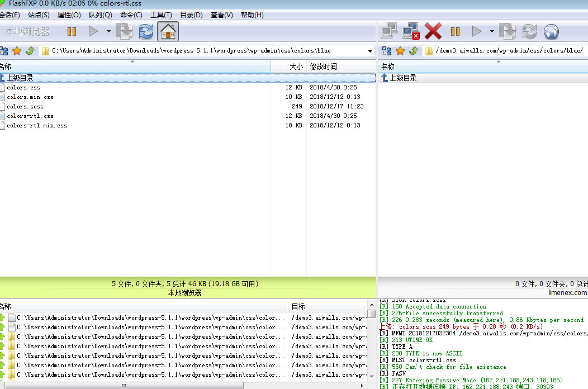Screen dimensions: 588x389
Task: Click the red X abort icon
Action: [433, 31]
